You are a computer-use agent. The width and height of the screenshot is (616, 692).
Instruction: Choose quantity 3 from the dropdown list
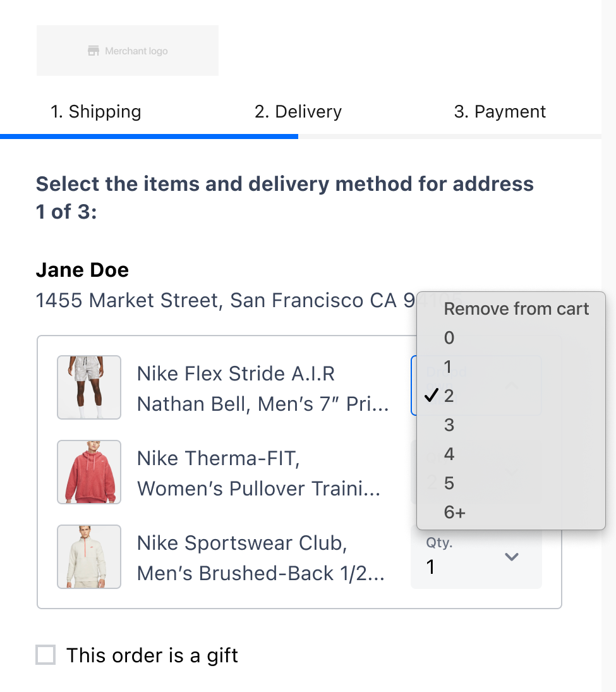click(449, 425)
